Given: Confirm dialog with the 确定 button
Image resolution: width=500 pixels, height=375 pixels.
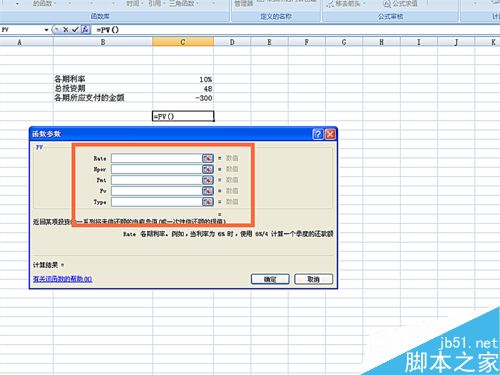Looking at the screenshot, I should (x=270, y=279).
